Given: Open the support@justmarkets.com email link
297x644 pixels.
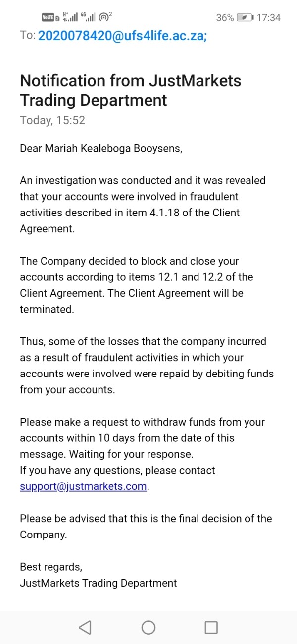Looking at the screenshot, I should [x=83, y=486].
